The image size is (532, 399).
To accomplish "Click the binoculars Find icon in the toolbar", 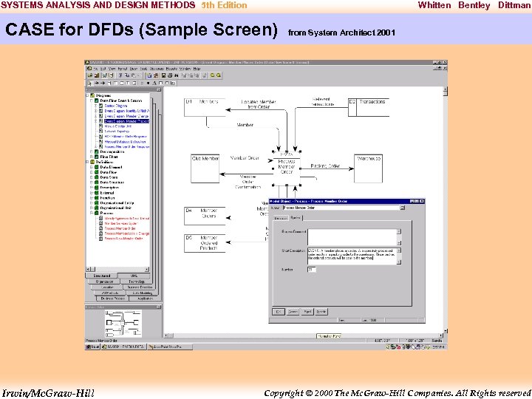I will 177,75.
